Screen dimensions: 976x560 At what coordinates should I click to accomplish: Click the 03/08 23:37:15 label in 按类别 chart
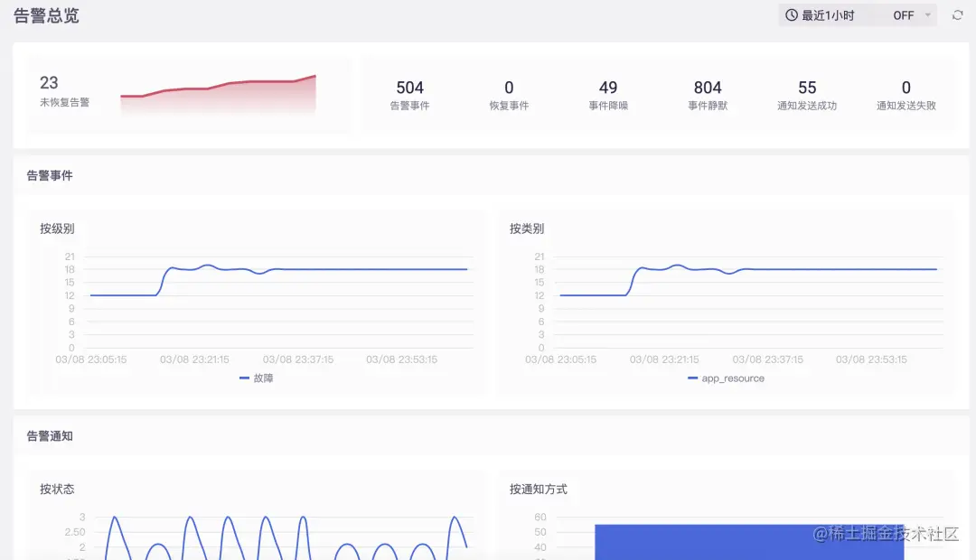[767, 359]
